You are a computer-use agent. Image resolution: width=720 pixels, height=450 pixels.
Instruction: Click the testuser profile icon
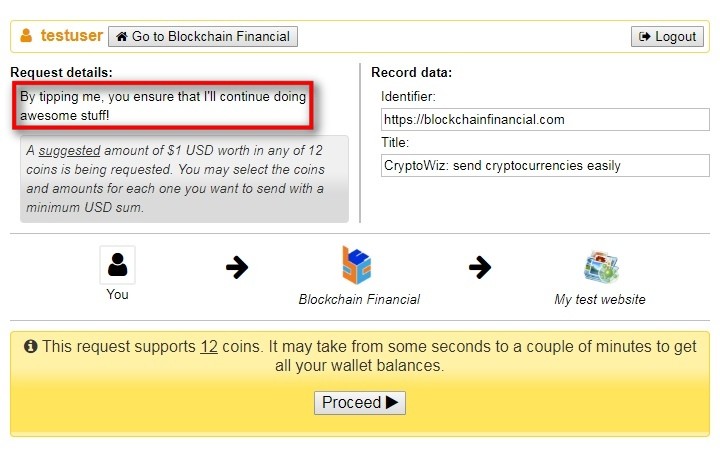coord(26,36)
